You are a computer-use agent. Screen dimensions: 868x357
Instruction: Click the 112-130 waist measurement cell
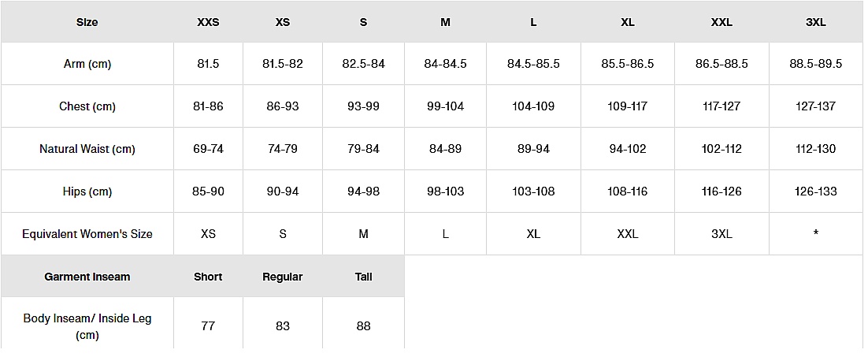(x=815, y=149)
